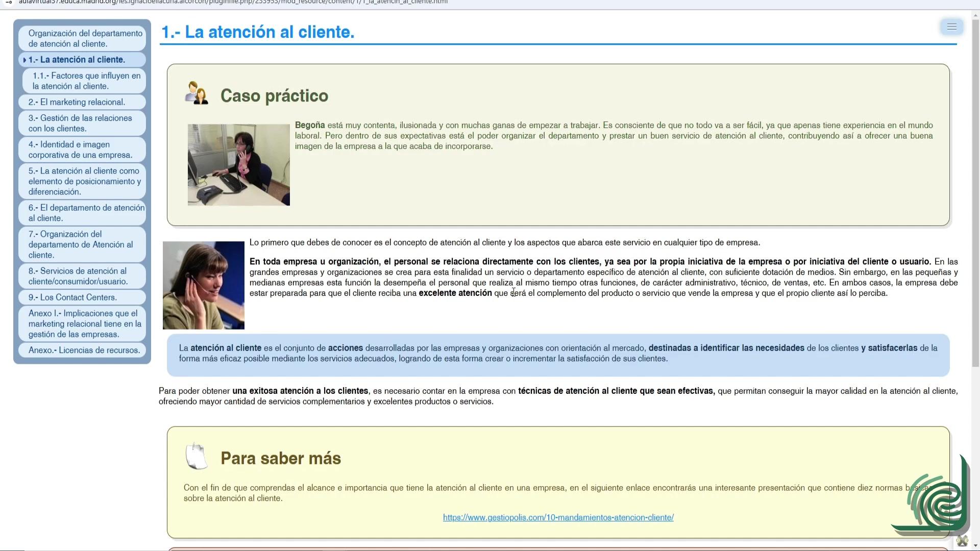This screenshot has width=980, height=551.
Task: Collapse the arrow beside 1.- La atención al cliente
Action: [x=24, y=60]
